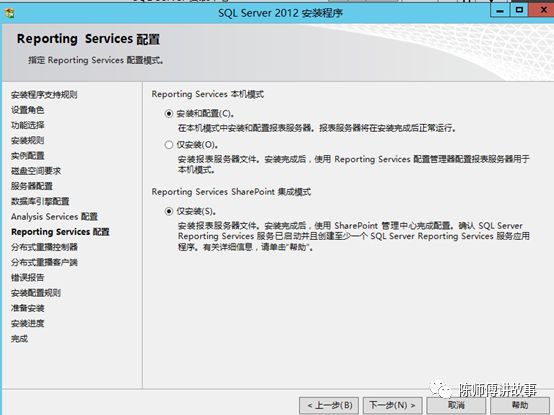
Task: Click the SQL Server installer title bar icon
Action: 10,13
